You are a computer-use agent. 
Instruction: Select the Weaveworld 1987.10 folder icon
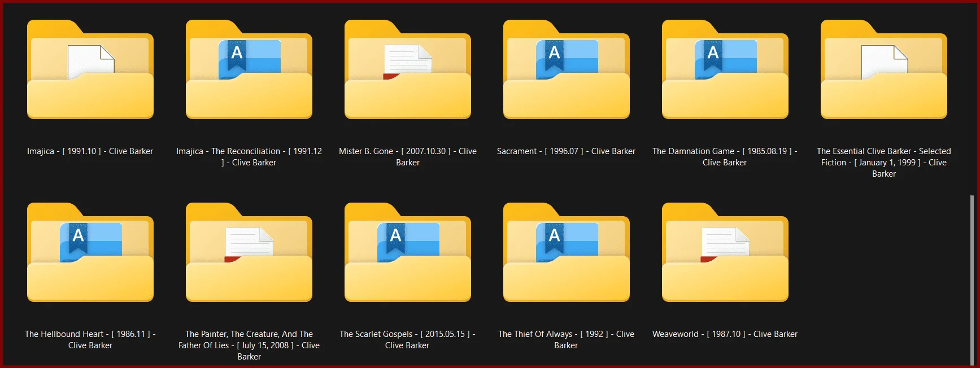pyautogui.click(x=725, y=252)
